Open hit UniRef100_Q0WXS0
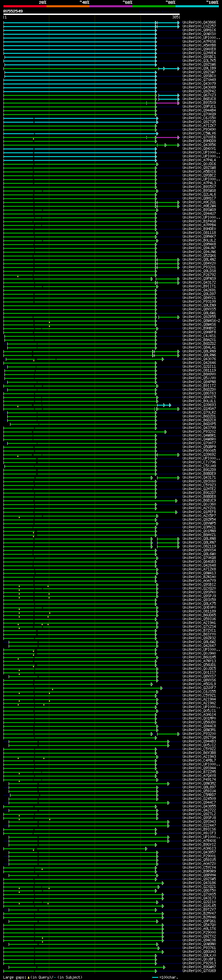Screen dimensions: 222x980 (x=199, y=34)
